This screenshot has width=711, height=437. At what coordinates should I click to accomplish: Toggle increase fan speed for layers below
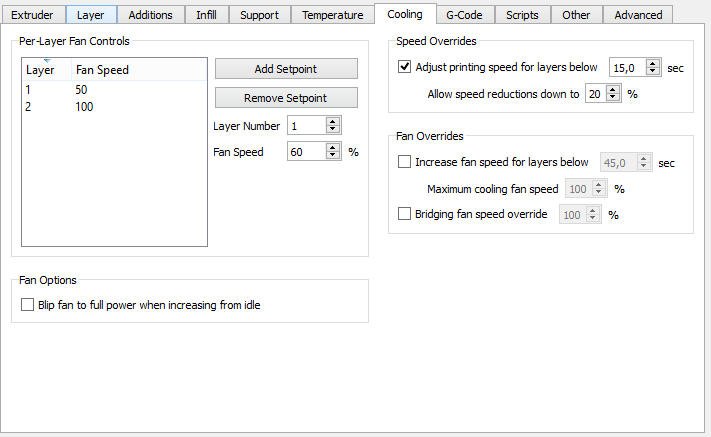pyautogui.click(x=405, y=162)
